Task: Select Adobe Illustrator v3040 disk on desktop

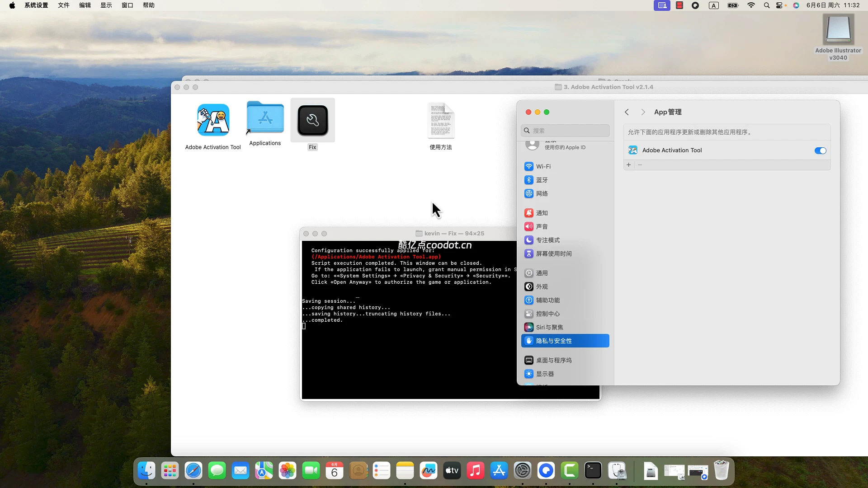Action: tap(838, 29)
